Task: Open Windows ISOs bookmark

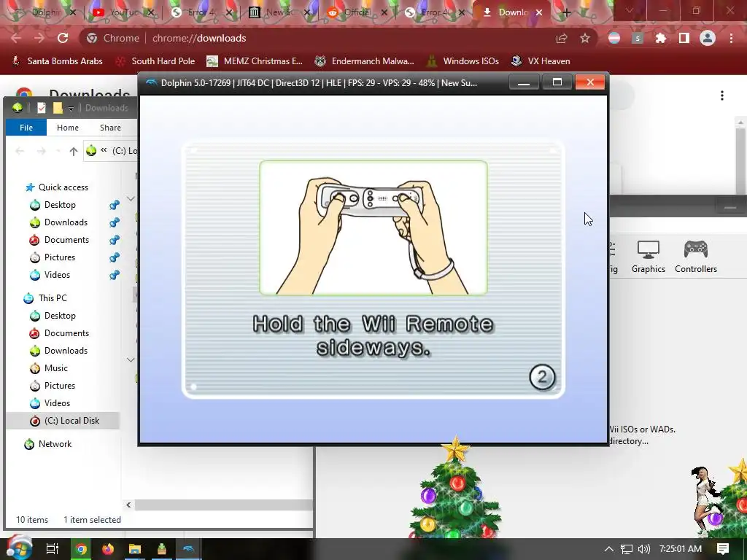Action: coord(463,61)
